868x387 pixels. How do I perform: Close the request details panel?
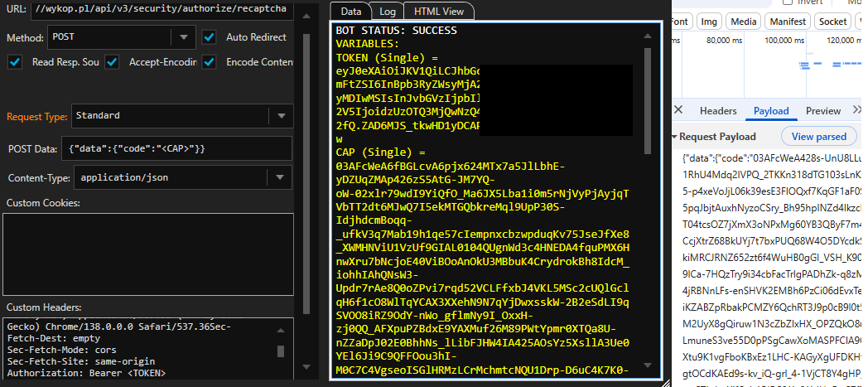[678, 111]
